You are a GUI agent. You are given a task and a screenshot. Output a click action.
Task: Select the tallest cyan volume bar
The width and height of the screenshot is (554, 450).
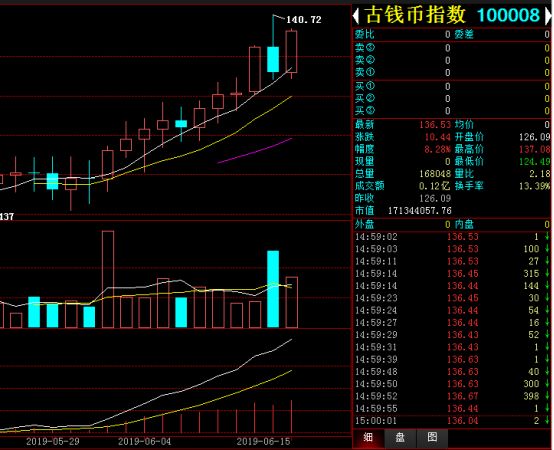(273, 289)
